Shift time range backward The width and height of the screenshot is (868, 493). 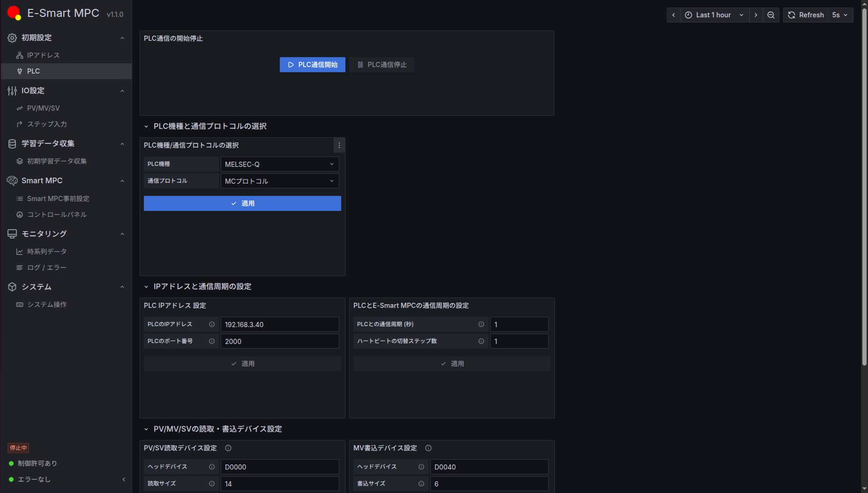pyautogui.click(x=673, y=15)
